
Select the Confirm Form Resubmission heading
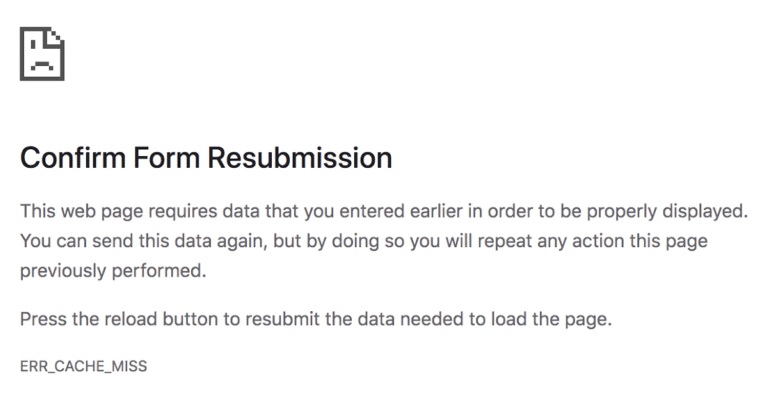coord(206,158)
